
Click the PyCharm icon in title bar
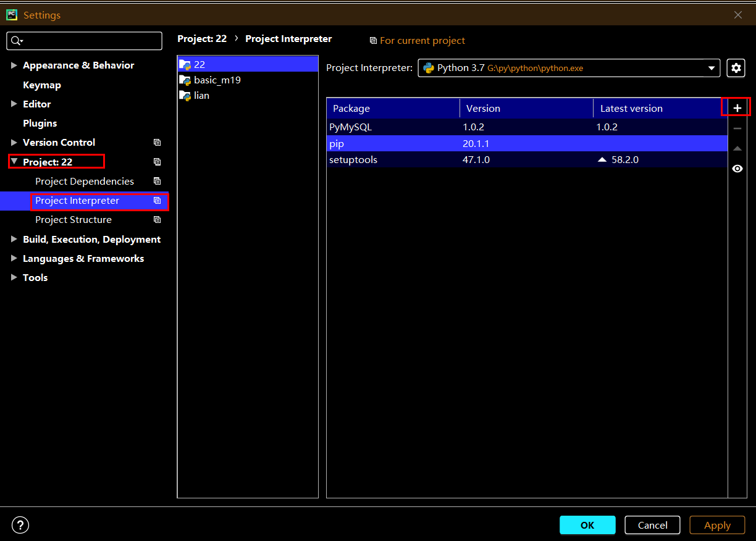click(x=11, y=15)
